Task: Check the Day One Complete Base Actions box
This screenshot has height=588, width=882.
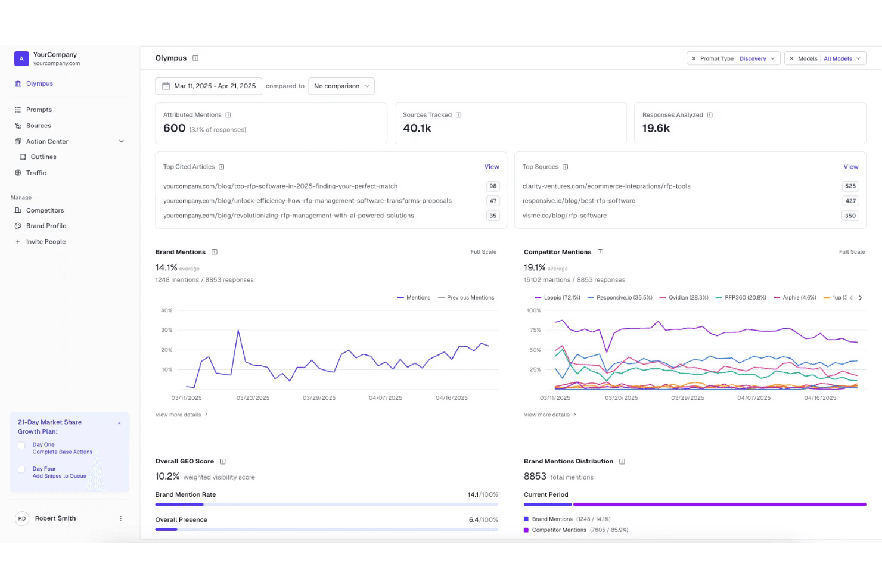Action: coord(21,446)
